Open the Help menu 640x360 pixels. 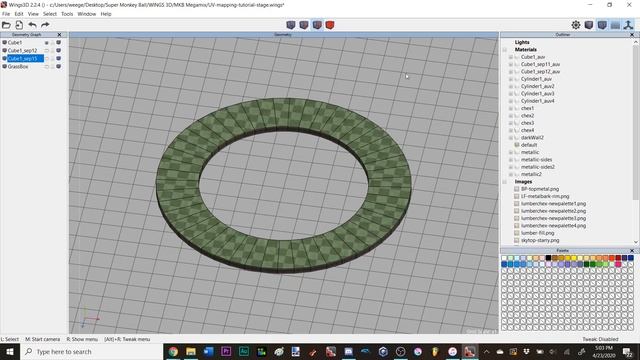pyautogui.click(x=106, y=14)
